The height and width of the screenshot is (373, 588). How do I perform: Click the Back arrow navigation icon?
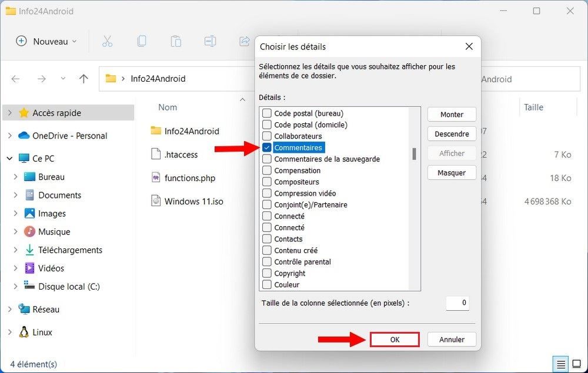(16, 79)
